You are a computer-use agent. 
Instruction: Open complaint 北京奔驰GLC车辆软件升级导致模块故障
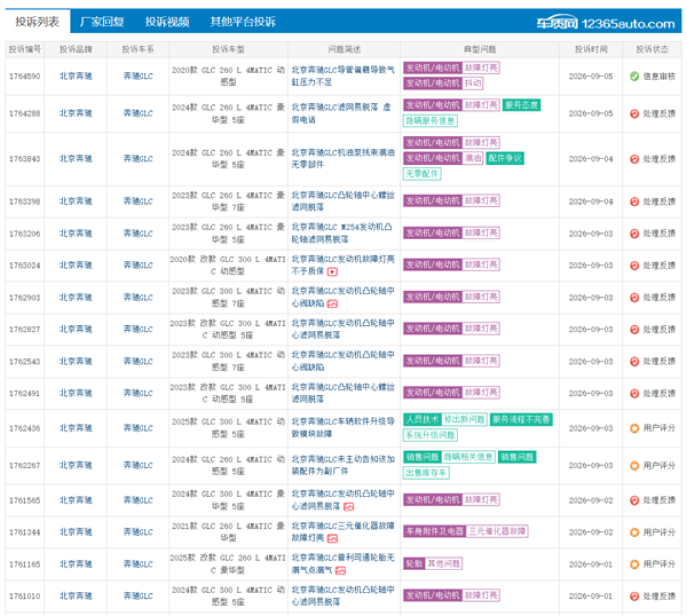point(343,428)
